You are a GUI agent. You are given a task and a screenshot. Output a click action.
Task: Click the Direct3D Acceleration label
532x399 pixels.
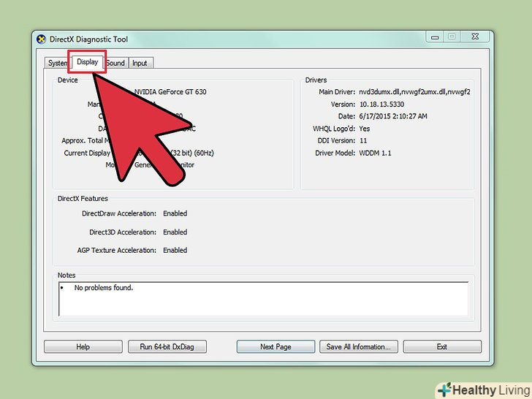[x=123, y=232]
